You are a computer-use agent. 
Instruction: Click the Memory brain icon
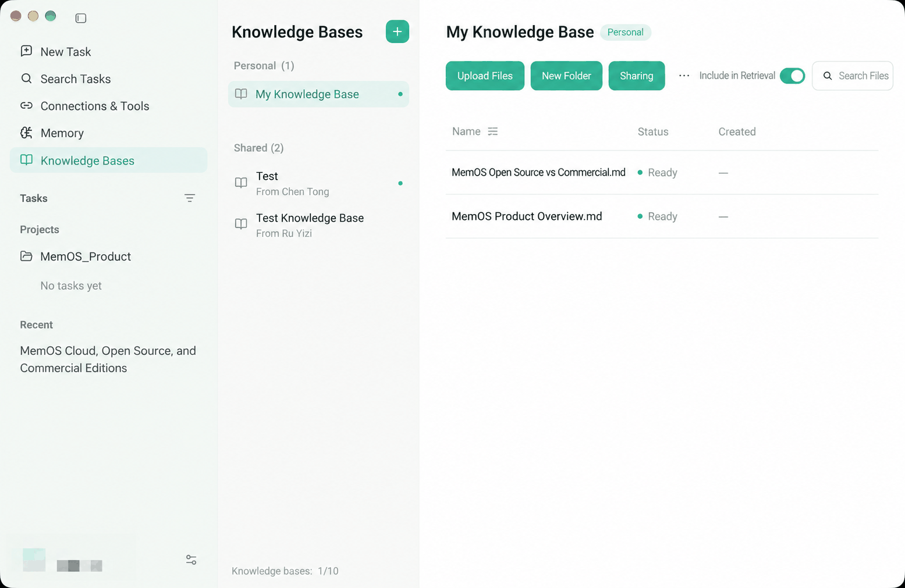click(x=26, y=133)
